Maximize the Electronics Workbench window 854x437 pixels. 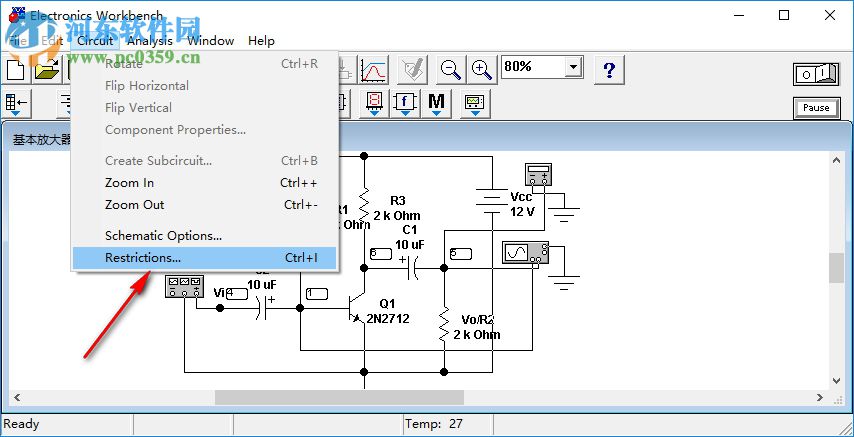pos(784,15)
